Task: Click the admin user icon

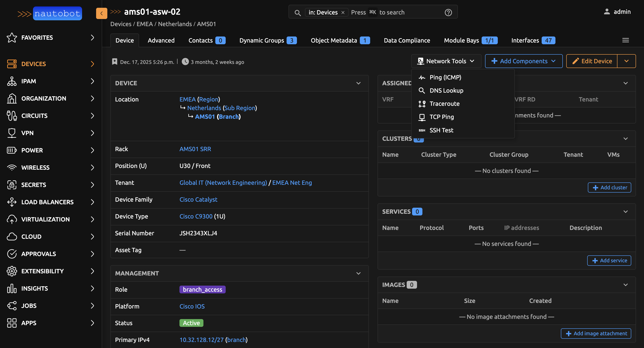Action: [x=607, y=12]
